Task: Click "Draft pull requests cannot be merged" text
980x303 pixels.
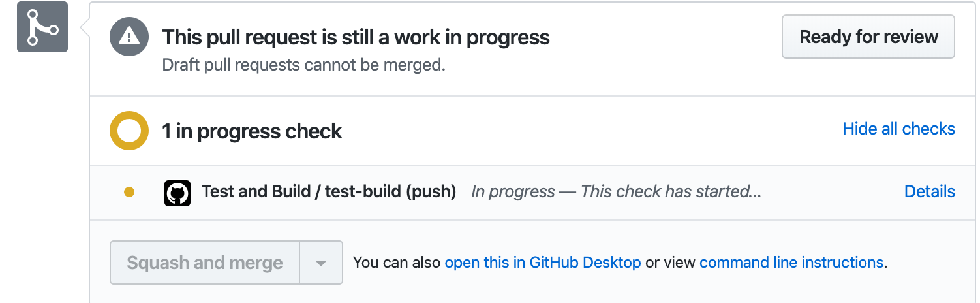Action: pyautogui.click(x=303, y=65)
